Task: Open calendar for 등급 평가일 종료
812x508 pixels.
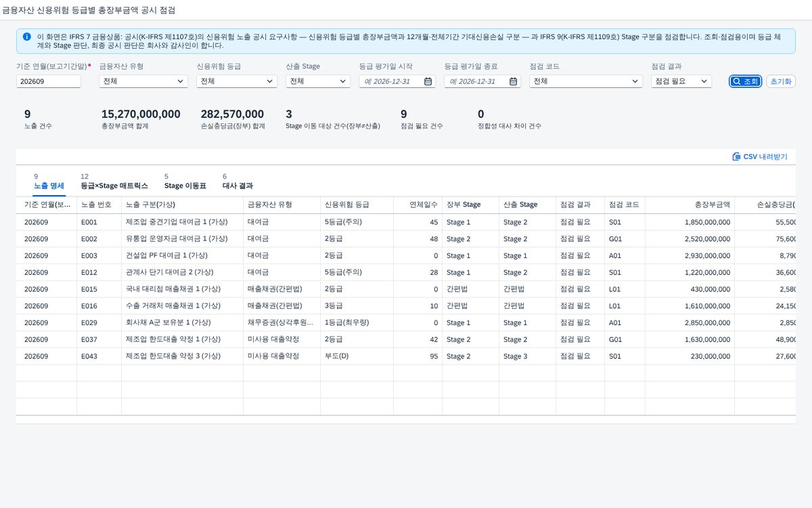Action: 514,81
